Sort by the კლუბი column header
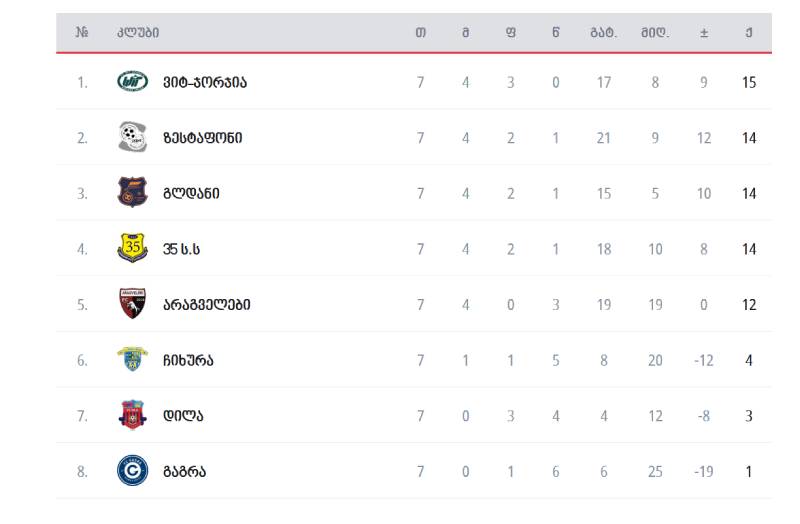The width and height of the screenshot is (800, 524). 138,33
